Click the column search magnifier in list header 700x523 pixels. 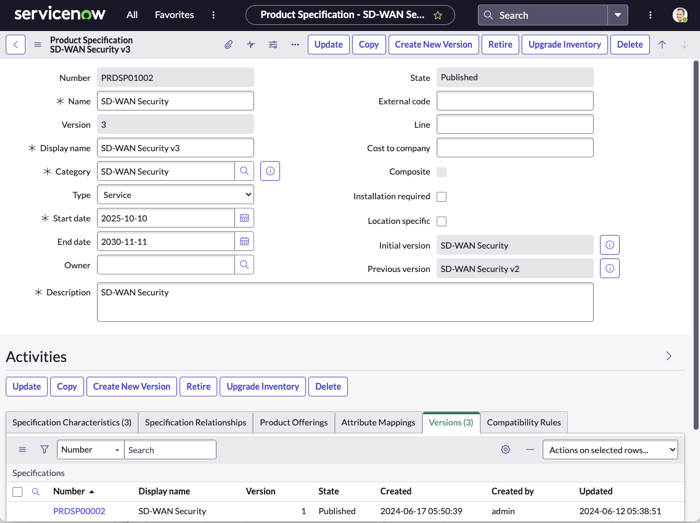[x=36, y=491]
